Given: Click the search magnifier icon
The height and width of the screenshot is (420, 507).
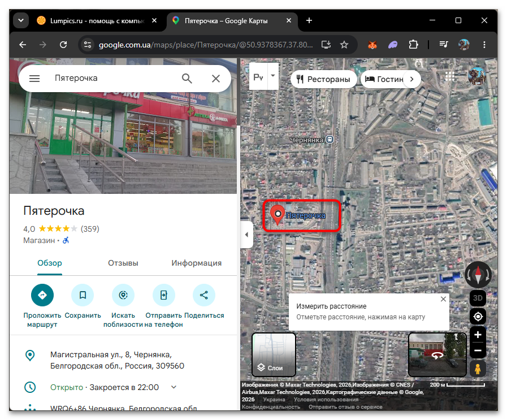Looking at the screenshot, I should [x=187, y=78].
